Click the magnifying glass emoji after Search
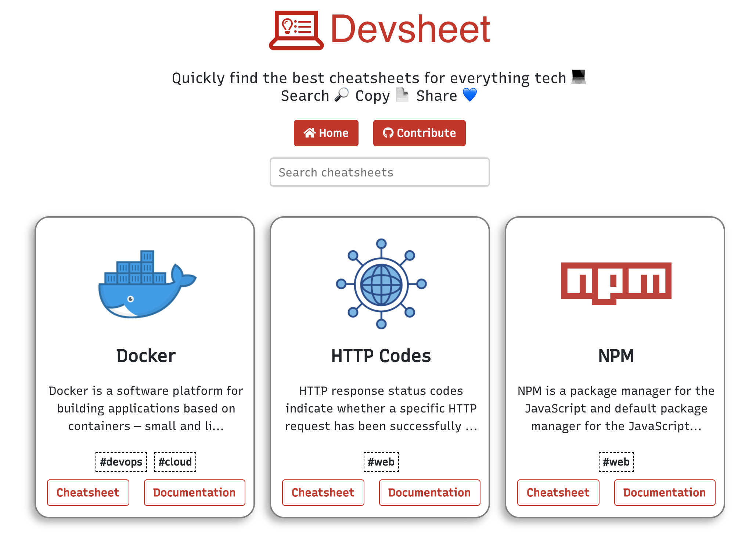 click(342, 95)
